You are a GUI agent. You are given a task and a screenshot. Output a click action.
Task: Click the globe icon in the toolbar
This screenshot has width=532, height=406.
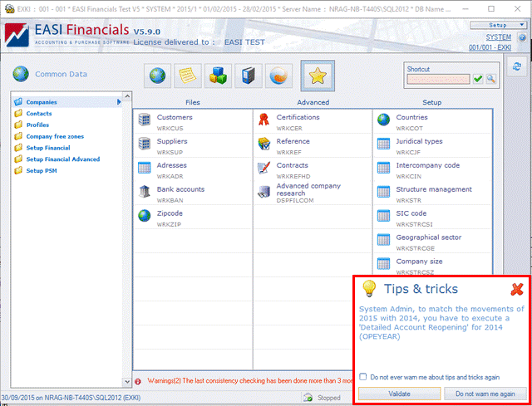160,76
